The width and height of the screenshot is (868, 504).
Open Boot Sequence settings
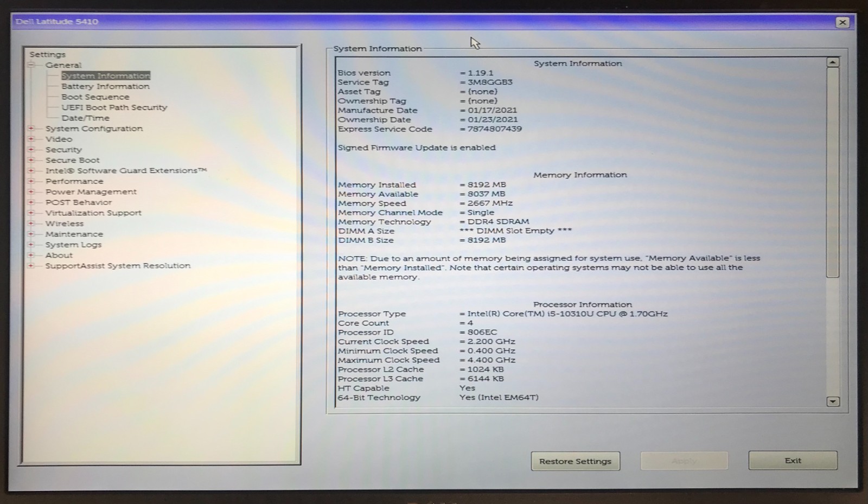coord(95,97)
